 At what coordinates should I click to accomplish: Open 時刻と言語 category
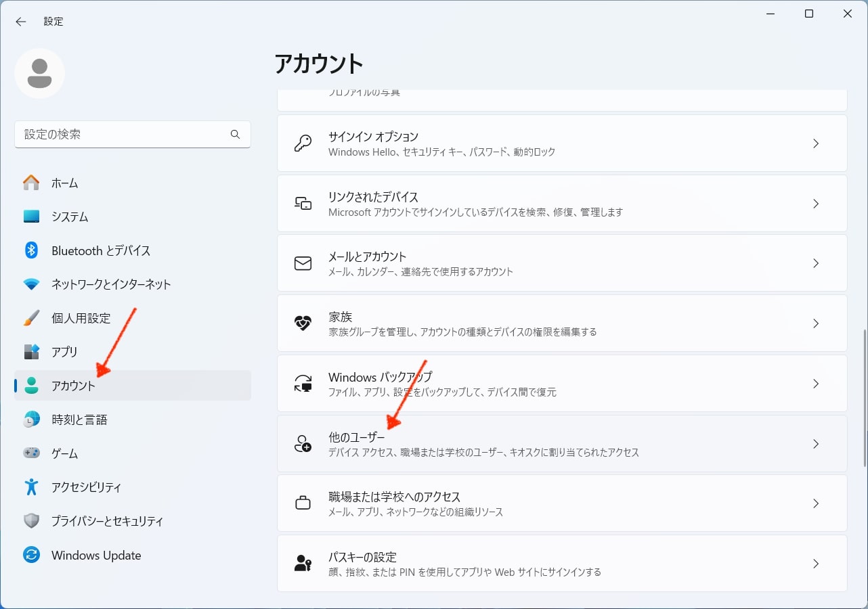pos(133,420)
